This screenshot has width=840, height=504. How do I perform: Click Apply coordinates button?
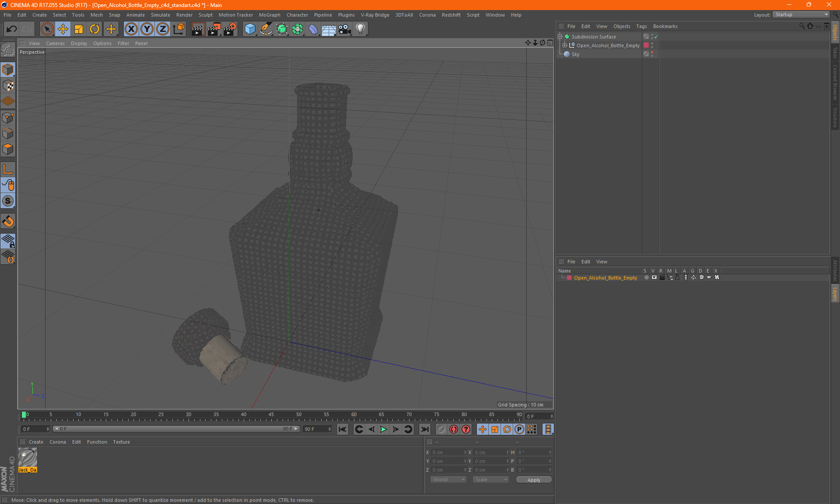pyautogui.click(x=534, y=480)
